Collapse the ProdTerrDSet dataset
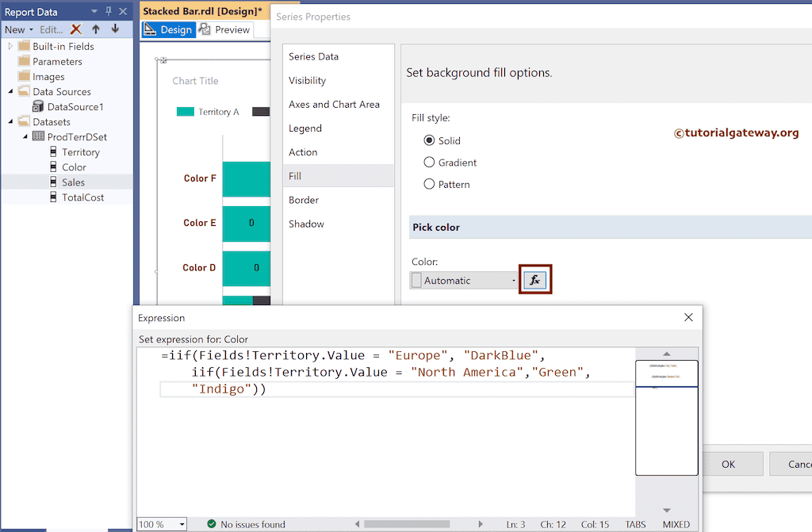Viewport: 812px width, 532px height. coord(25,136)
